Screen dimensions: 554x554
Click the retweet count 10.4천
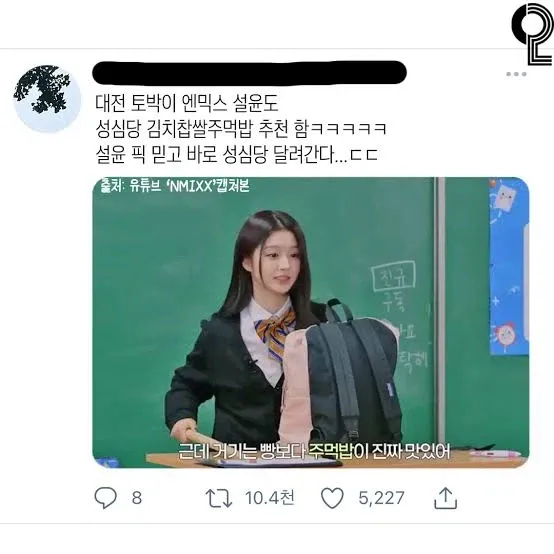270,498
